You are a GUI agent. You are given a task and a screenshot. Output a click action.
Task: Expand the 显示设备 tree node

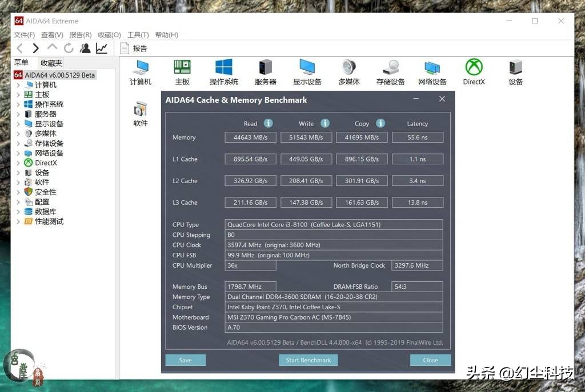pos(18,124)
